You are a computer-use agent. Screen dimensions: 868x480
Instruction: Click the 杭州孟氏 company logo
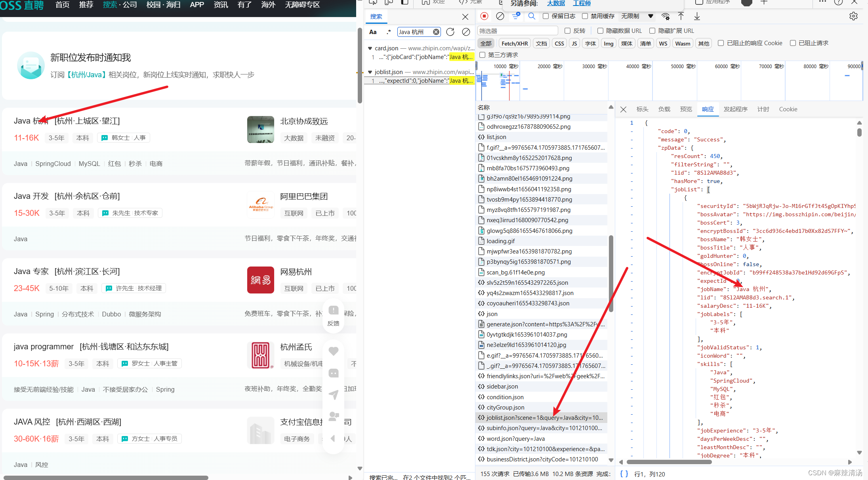261,355
